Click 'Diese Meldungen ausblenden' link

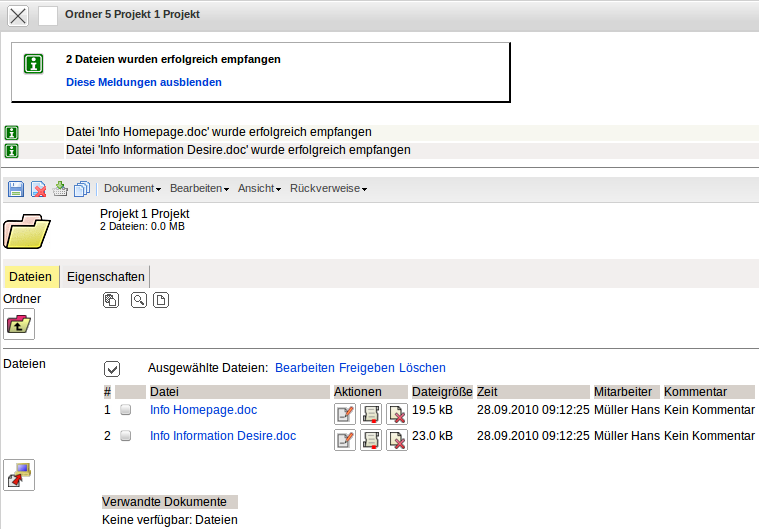[144, 82]
